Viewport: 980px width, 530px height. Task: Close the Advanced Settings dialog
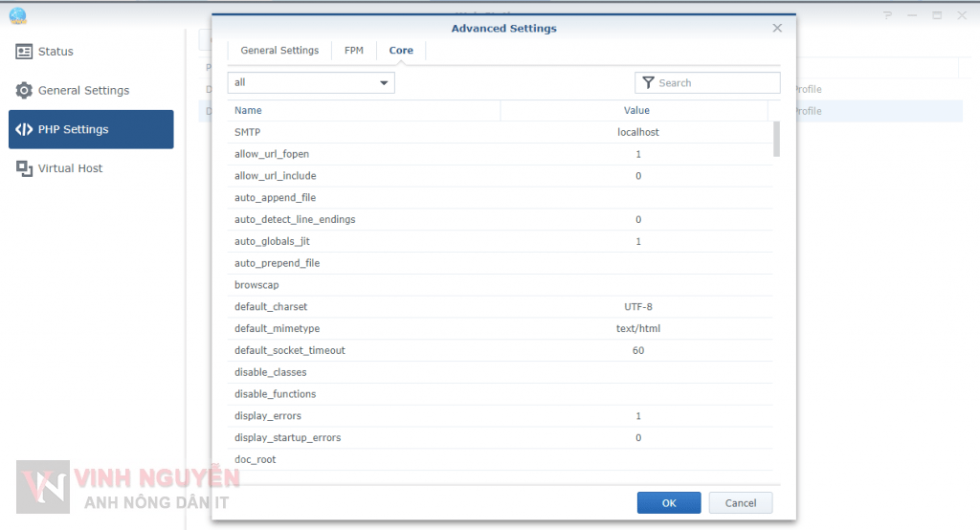[x=777, y=29]
